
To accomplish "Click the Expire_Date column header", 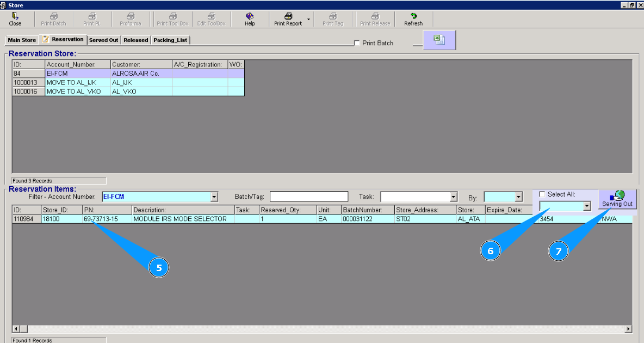I will (509, 210).
